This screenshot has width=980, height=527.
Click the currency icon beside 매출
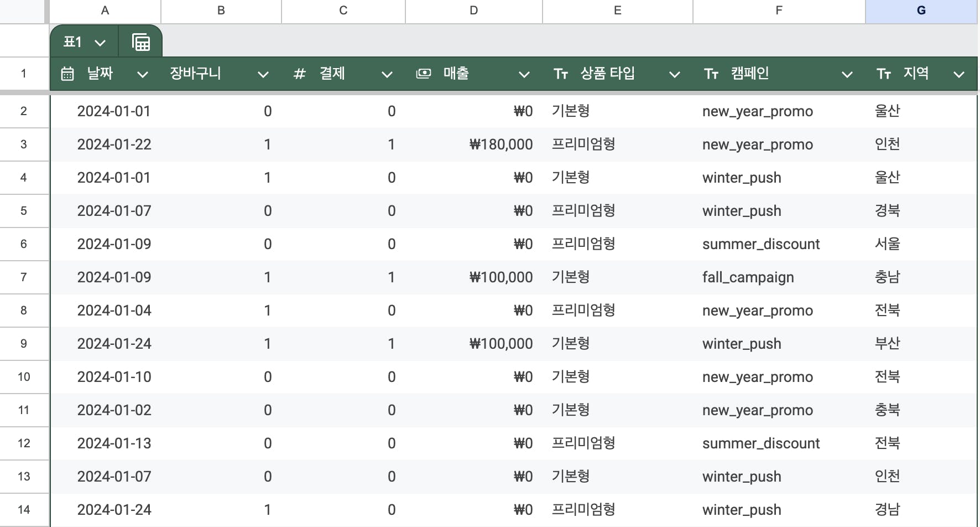tap(423, 74)
